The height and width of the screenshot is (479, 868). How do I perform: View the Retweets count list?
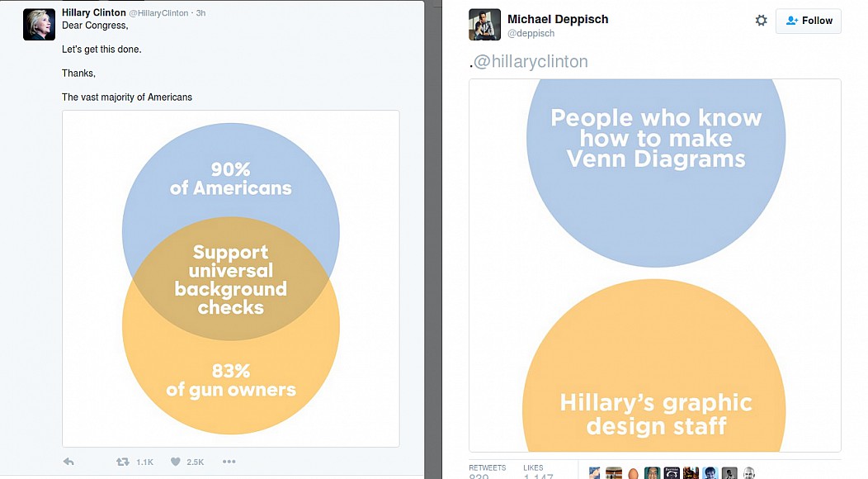click(x=487, y=471)
